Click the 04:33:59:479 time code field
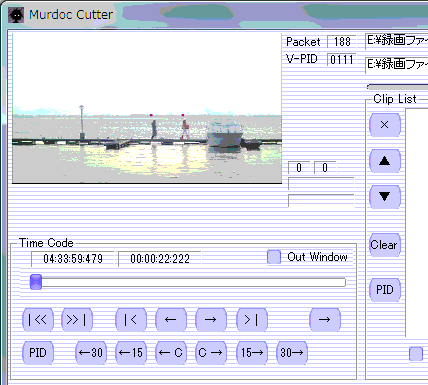The height and width of the screenshot is (385, 428). (73, 259)
